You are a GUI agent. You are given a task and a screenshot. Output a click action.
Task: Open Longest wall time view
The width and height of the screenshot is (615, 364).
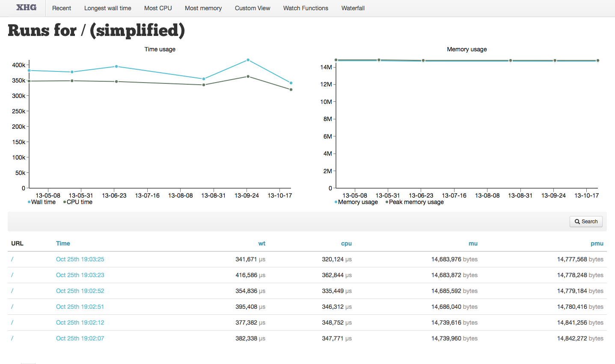(108, 8)
